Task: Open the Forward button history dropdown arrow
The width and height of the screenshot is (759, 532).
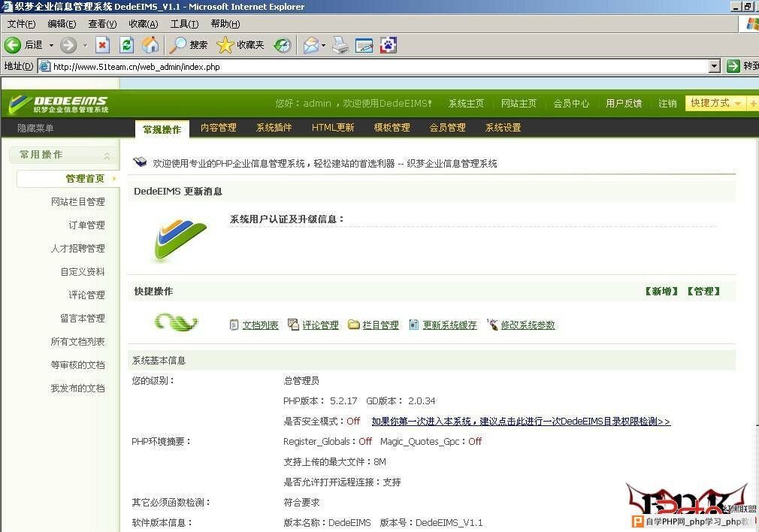Action: (85, 45)
